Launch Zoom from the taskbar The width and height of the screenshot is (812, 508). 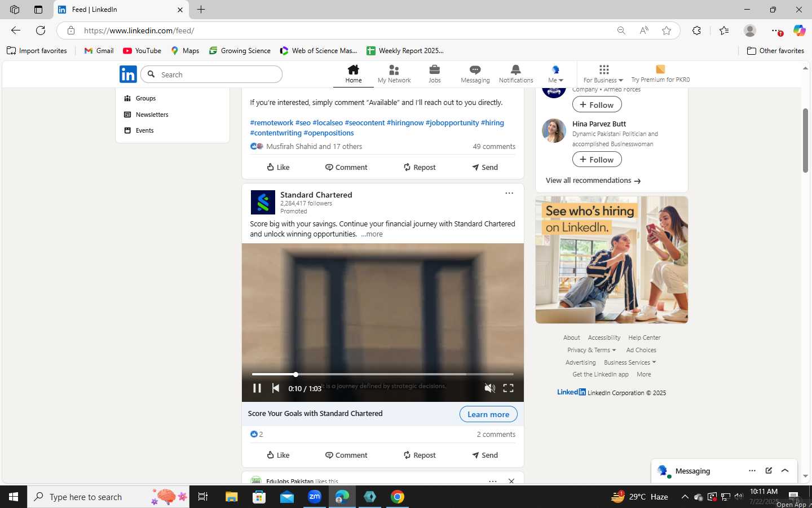tap(315, 497)
